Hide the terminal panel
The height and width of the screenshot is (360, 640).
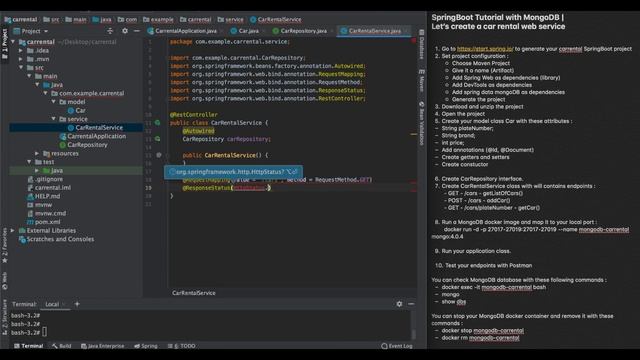tap(411, 304)
